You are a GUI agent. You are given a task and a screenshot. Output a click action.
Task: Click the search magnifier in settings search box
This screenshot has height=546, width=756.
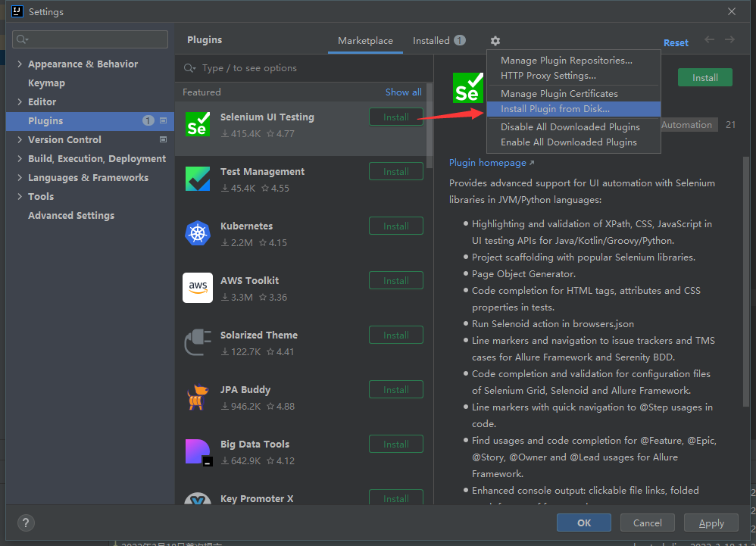(22, 39)
